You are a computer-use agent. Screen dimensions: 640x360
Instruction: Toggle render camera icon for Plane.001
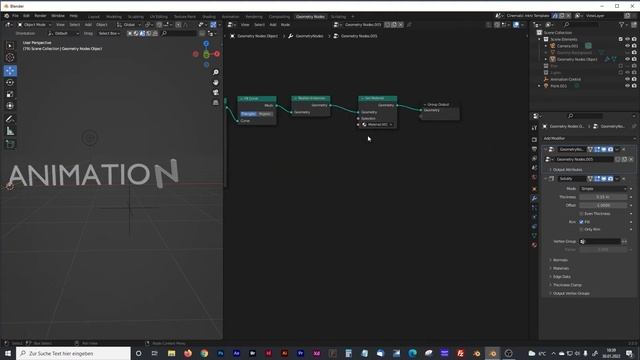point(634,86)
